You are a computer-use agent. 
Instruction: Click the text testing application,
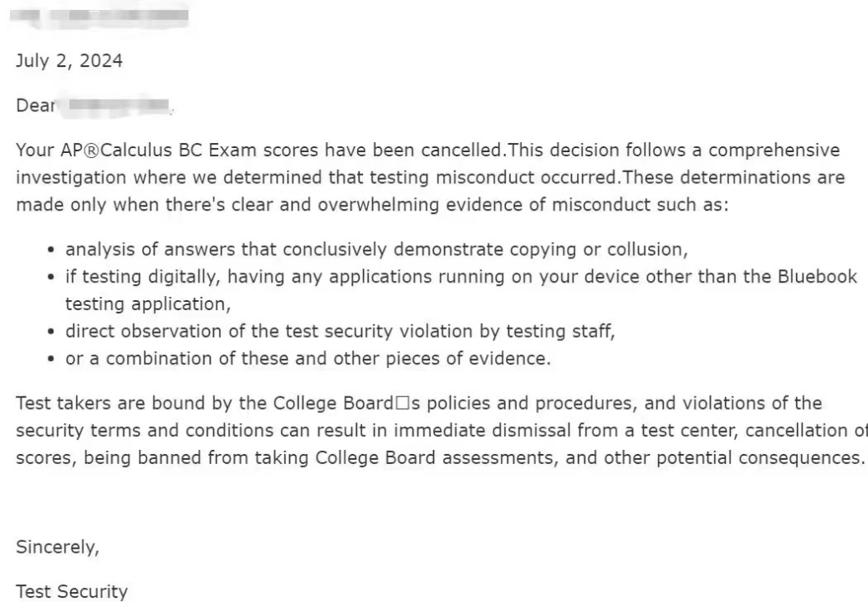click(148, 304)
